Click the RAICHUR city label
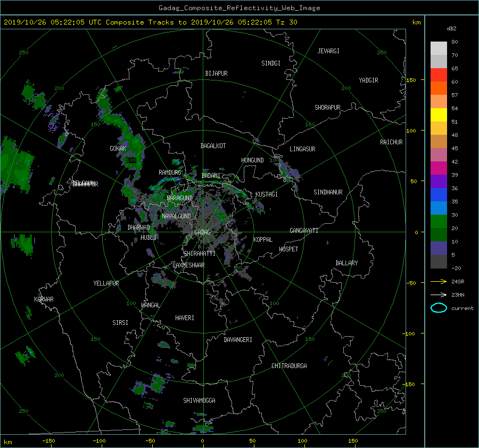The height and width of the screenshot is (448, 479). click(x=391, y=142)
